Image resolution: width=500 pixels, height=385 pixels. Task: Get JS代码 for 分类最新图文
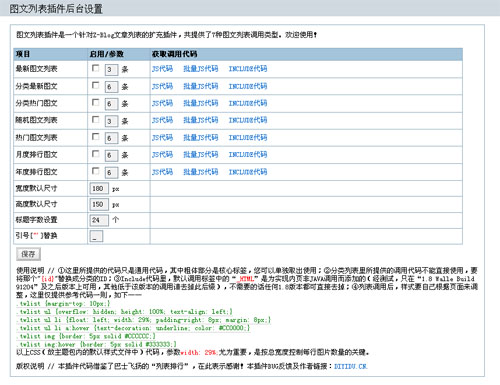click(162, 86)
